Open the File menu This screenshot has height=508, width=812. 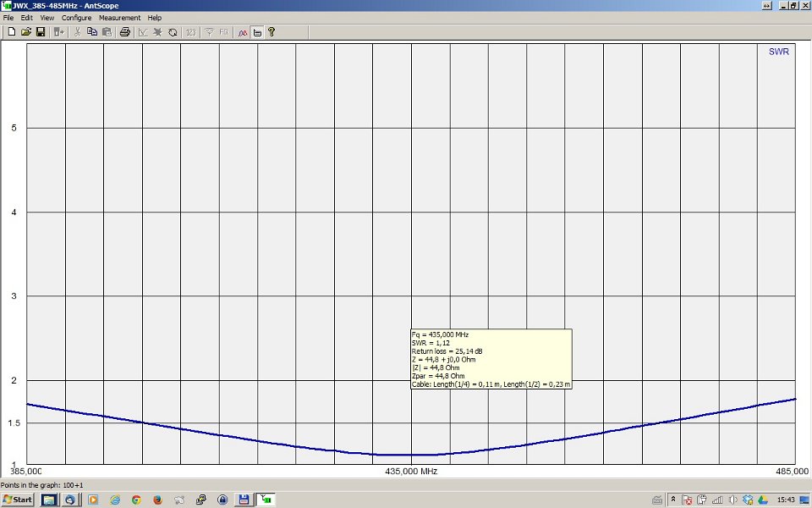[9, 18]
